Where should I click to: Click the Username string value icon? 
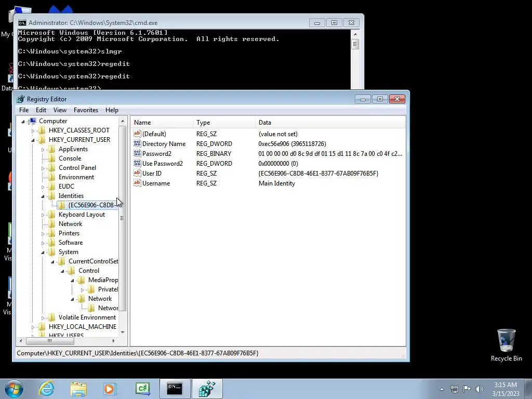tap(137, 183)
